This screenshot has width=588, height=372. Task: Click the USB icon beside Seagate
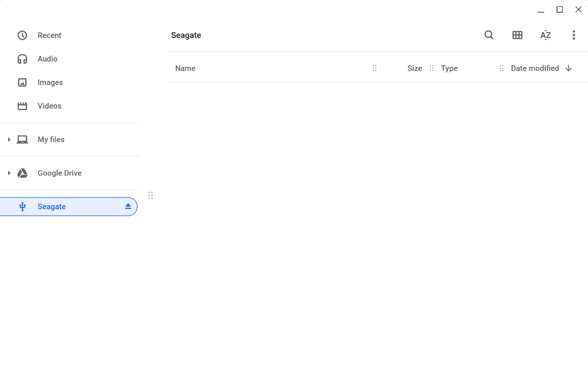tap(22, 207)
